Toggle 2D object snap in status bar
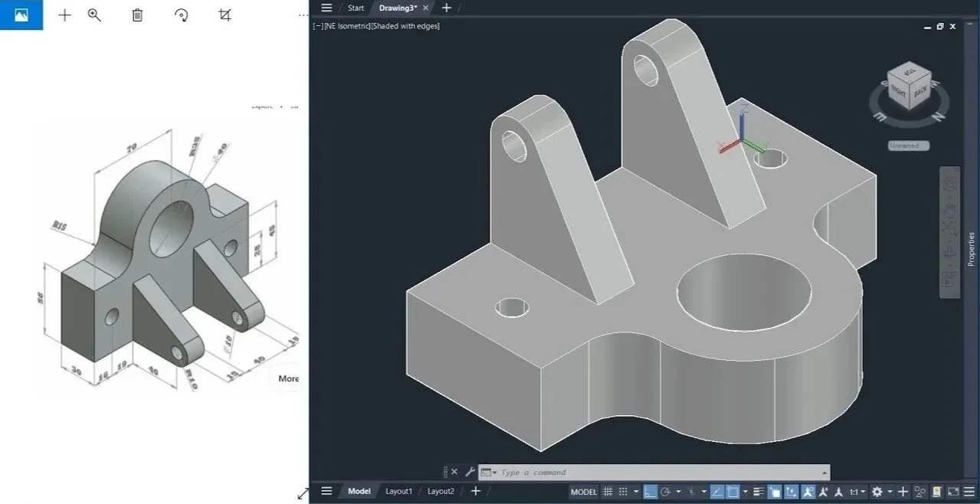This screenshot has width=980, height=504. 733,492
